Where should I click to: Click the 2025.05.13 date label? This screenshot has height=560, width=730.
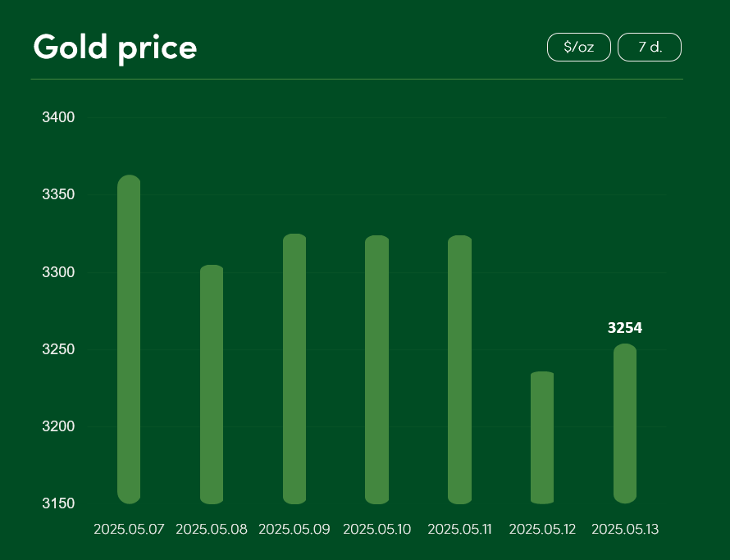tap(625, 530)
